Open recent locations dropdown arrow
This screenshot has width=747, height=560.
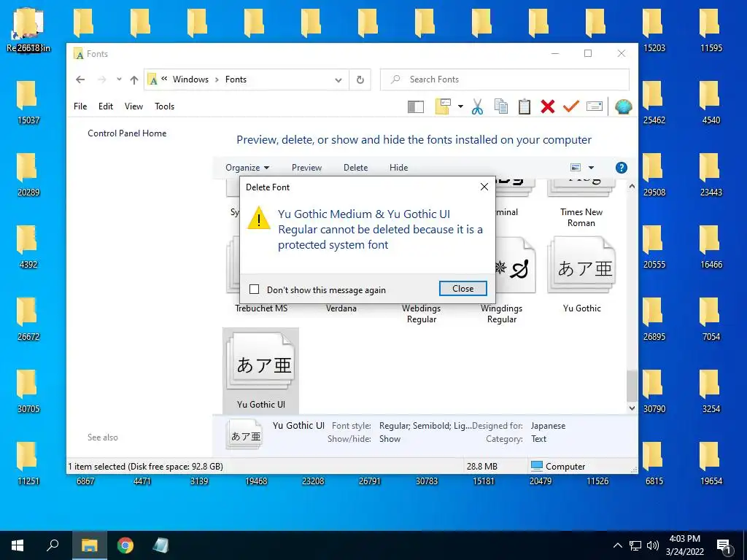[x=119, y=79]
